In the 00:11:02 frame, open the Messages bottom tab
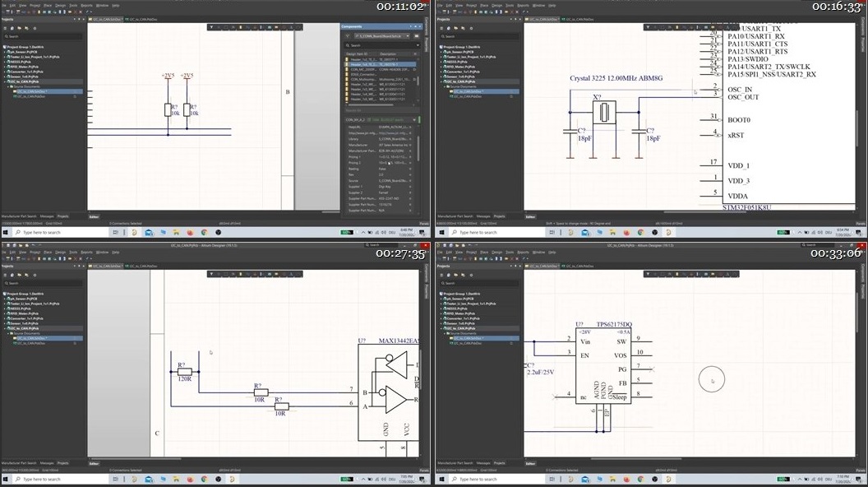The height and width of the screenshot is (487, 868). 47,216
